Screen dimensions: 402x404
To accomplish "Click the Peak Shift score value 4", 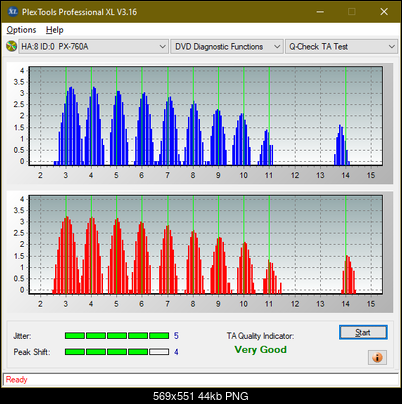I will click(x=176, y=352).
